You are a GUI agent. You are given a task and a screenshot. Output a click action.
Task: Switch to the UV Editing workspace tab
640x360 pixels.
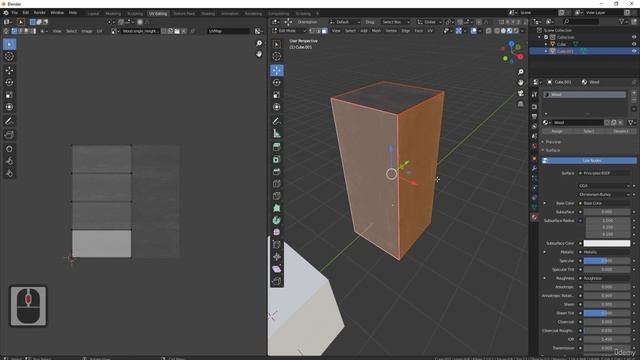coord(158,13)
